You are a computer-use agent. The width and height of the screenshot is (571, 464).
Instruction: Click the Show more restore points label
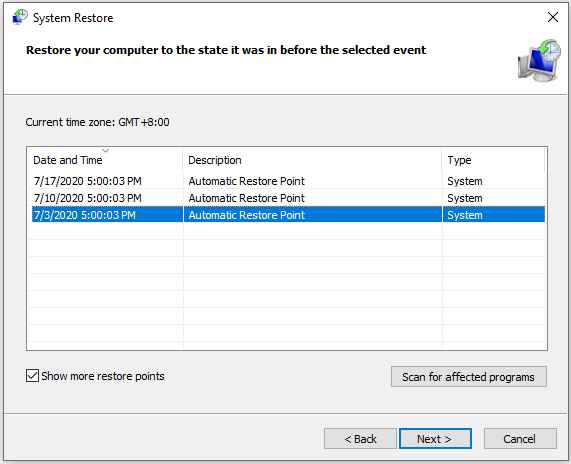(103, 376)
